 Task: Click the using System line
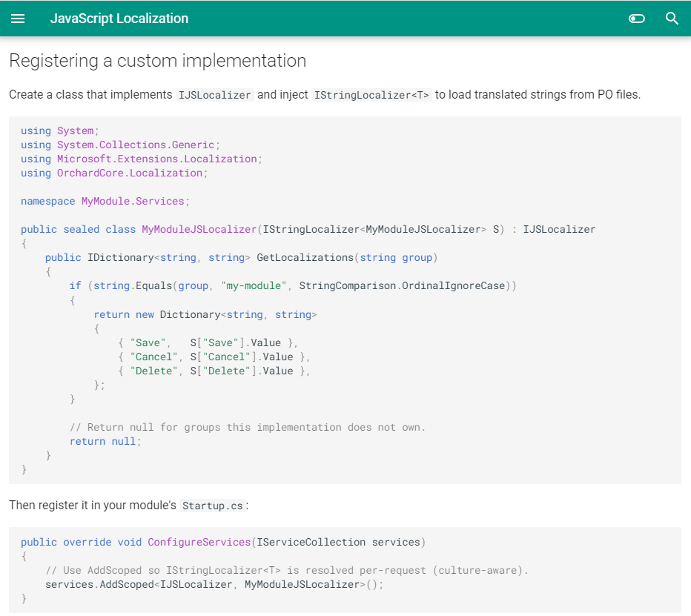pos(59,131)
